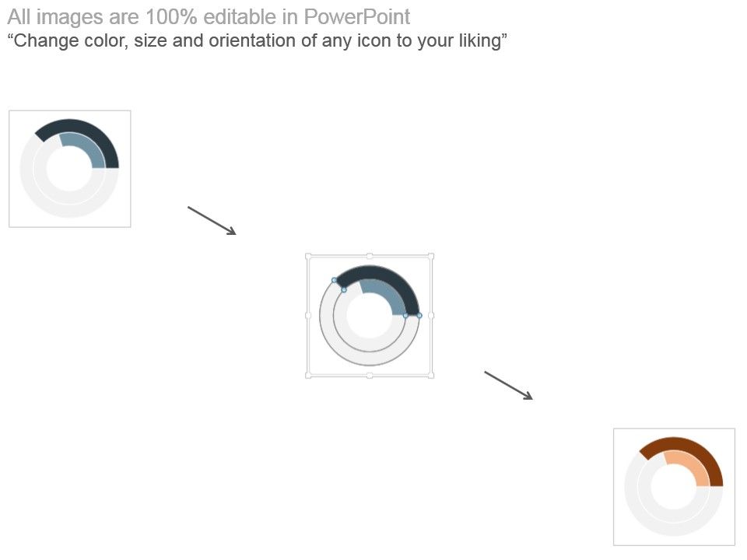Click the bottom-right corner resize handle
The height and width of the screenshot is (560, 747).
tap(431, 376)
